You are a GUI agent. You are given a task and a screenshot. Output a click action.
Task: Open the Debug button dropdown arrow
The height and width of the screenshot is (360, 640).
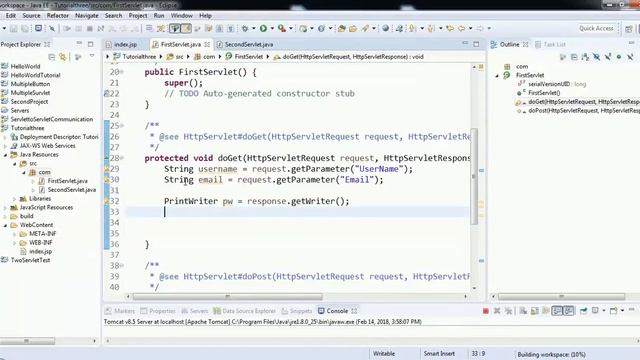pos(253,28)
